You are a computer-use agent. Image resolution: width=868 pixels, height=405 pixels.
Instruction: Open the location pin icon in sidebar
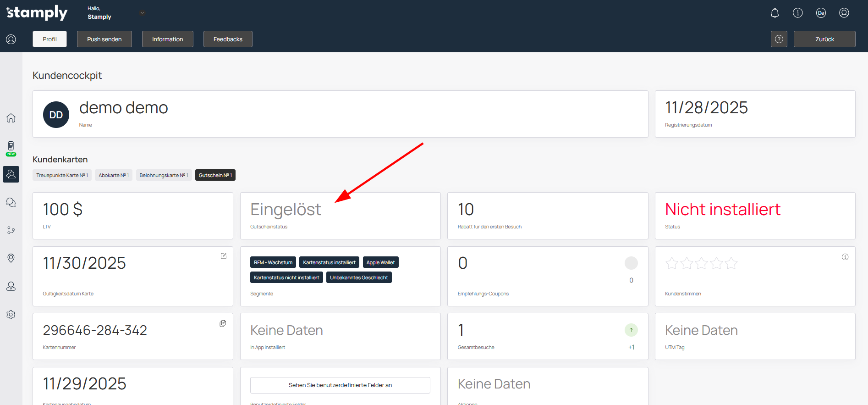[11, 258]
